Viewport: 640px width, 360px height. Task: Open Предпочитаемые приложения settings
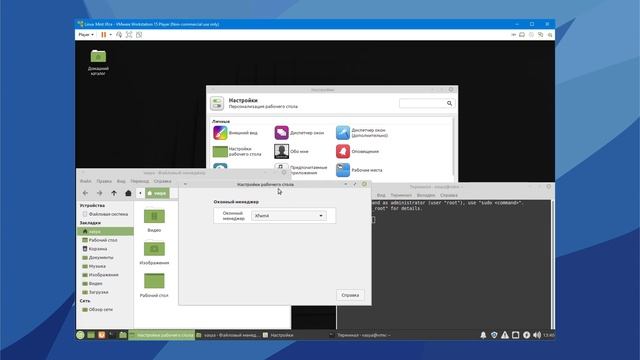point(301,170)
